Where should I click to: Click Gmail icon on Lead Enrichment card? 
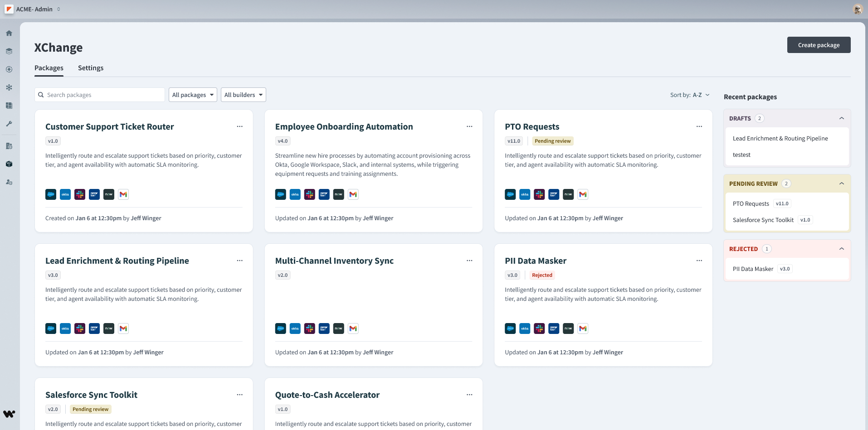[123, 329]
